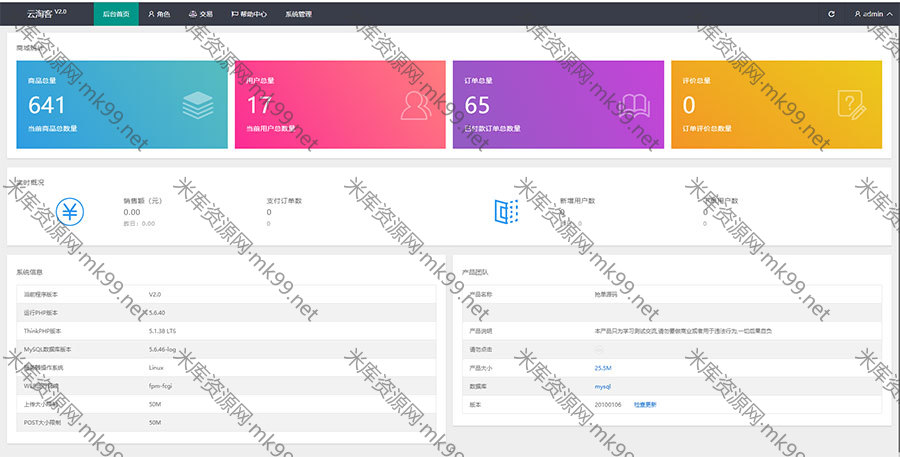Click the 产品说明 disclaimer text
The height and width of the screenshot is (457, 900).
683,331
